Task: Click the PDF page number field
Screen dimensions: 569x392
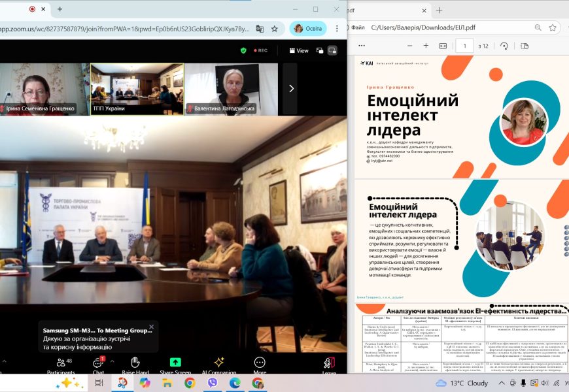Action: (464, 46)
